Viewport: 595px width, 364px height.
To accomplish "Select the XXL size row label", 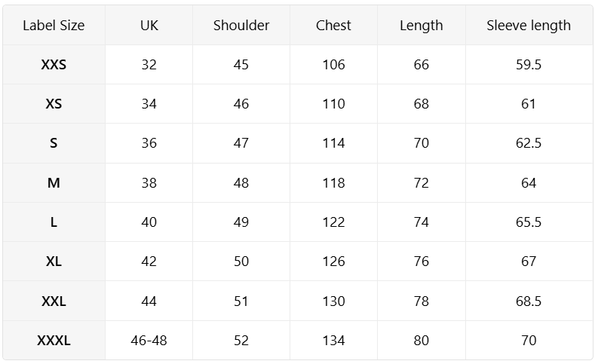I will (x=54, y=301).
